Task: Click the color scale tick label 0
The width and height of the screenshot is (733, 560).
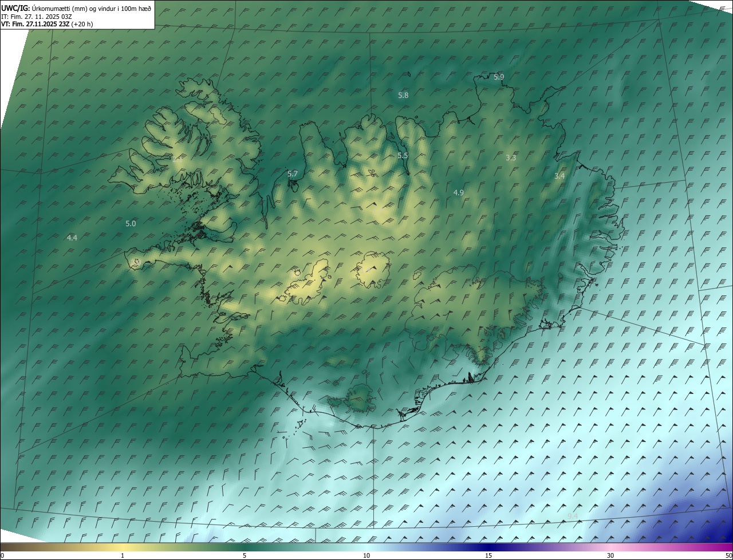Action: 2,555
